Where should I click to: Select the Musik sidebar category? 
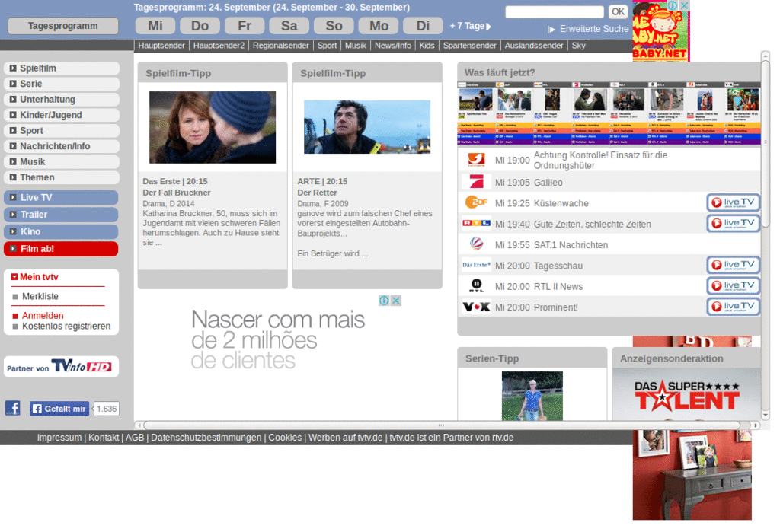coord(61,161)
